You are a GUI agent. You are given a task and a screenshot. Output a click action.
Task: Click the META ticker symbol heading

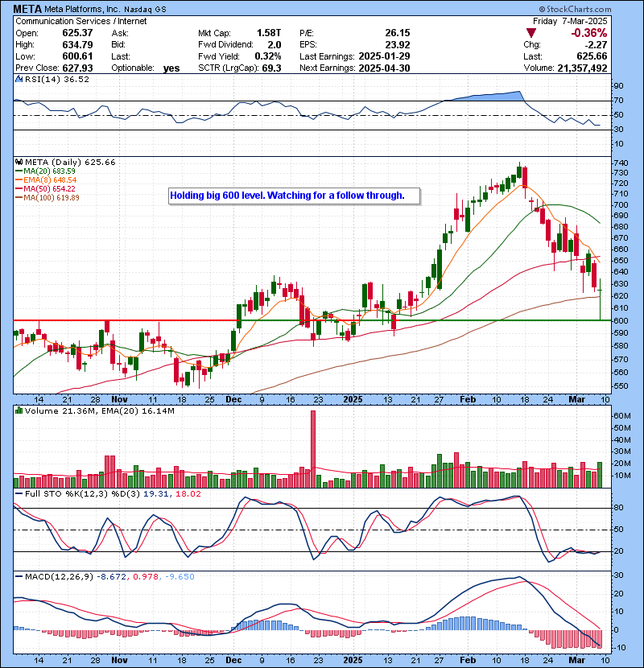pos(29,9)
